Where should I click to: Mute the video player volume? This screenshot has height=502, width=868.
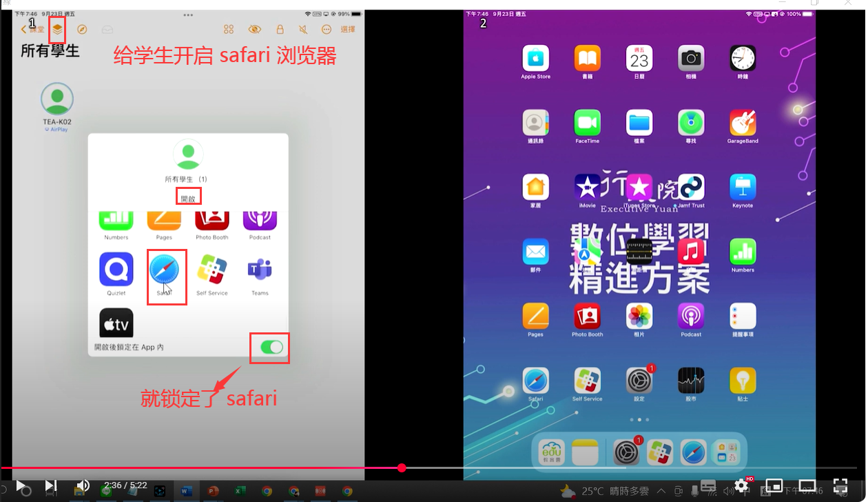pos(83,485)
